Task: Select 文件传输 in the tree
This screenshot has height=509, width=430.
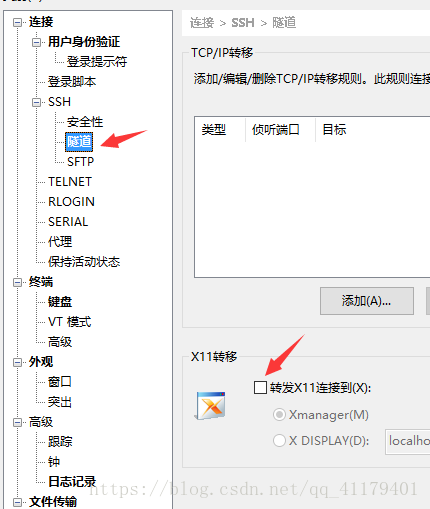Action: coord(53,502)
